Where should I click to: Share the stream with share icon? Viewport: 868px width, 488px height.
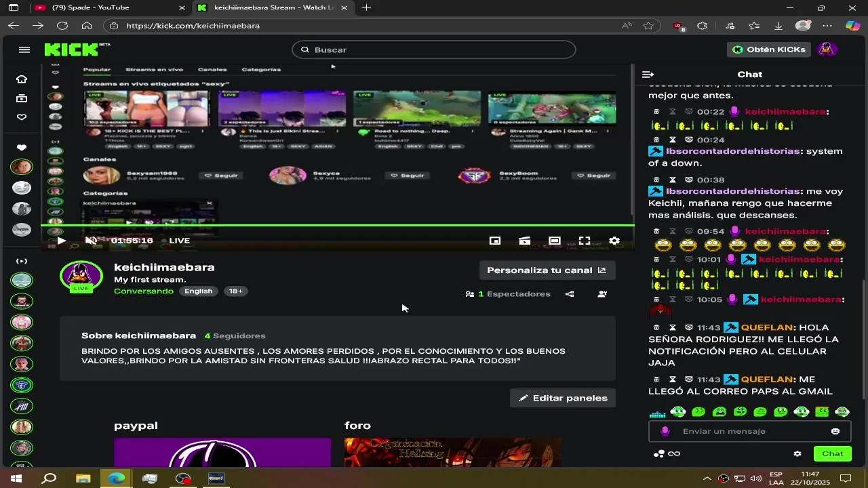pos(570,294)
